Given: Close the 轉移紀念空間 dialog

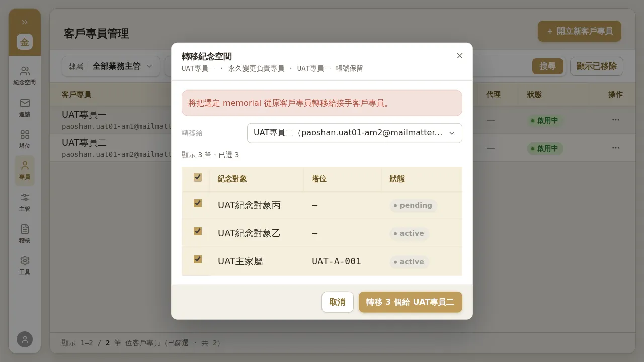Looking at the screenshot, I should (460, 56).
